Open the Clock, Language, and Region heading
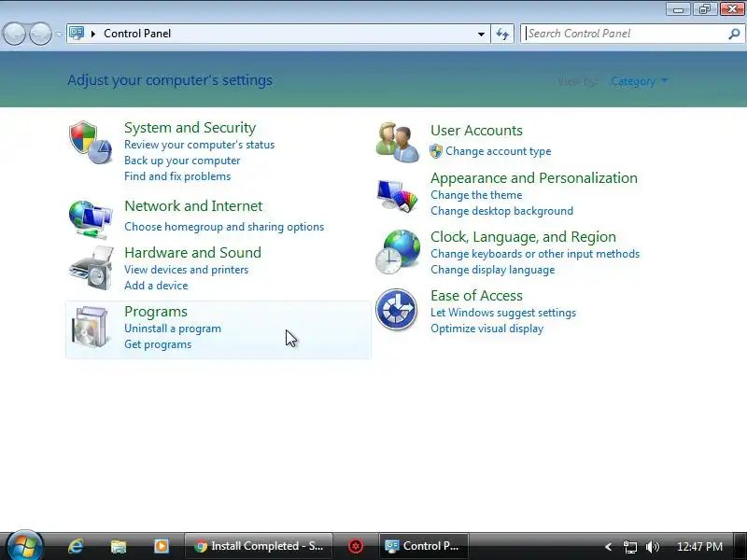 523,237
